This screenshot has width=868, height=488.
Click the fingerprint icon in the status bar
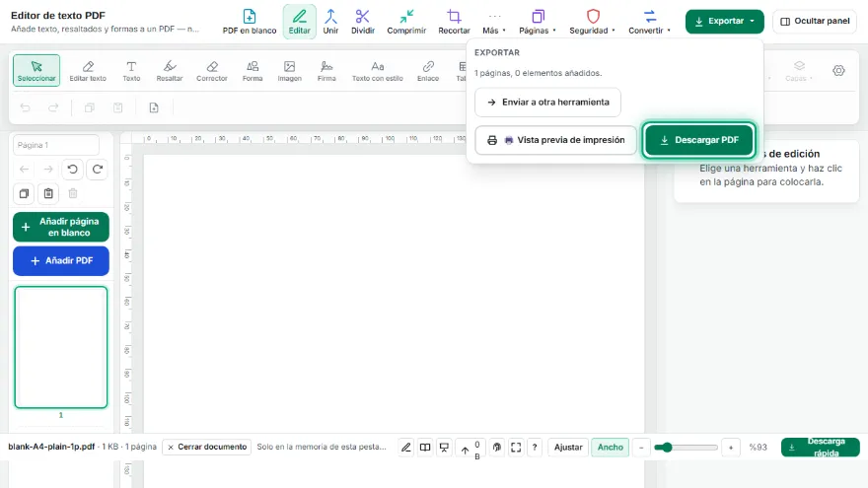coord(497,447)
